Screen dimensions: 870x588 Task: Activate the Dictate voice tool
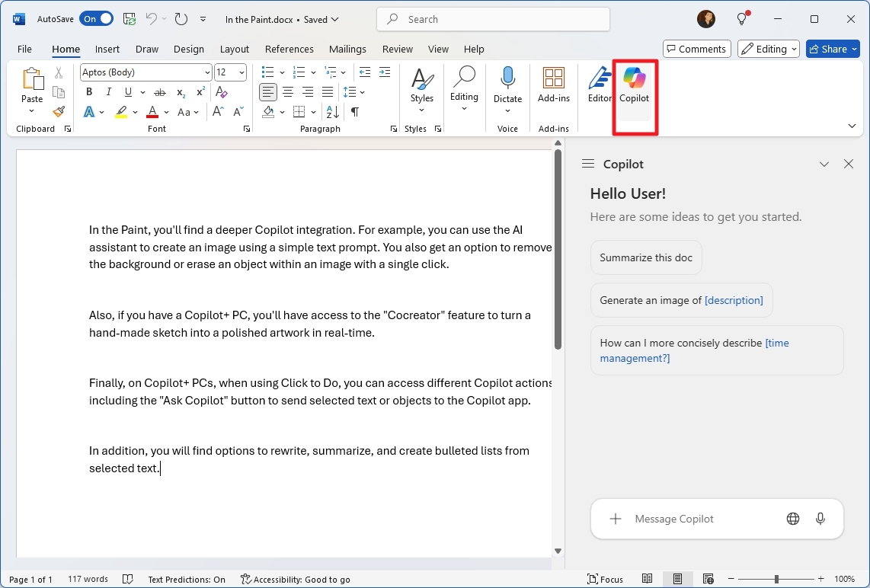click(507, 84)
